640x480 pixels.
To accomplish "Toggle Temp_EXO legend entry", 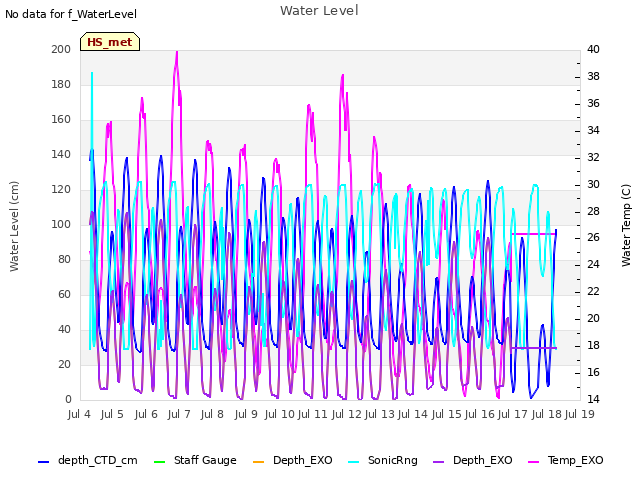I will coord(566,461).
